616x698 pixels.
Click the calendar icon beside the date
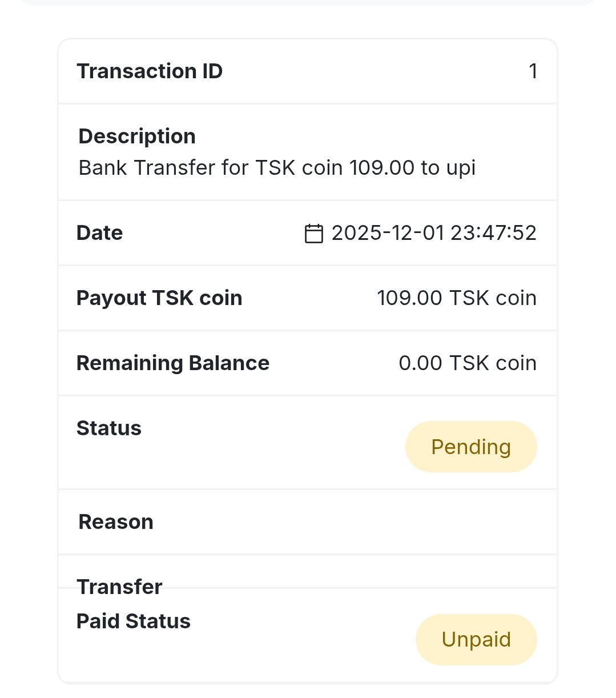tap(313, 234)
